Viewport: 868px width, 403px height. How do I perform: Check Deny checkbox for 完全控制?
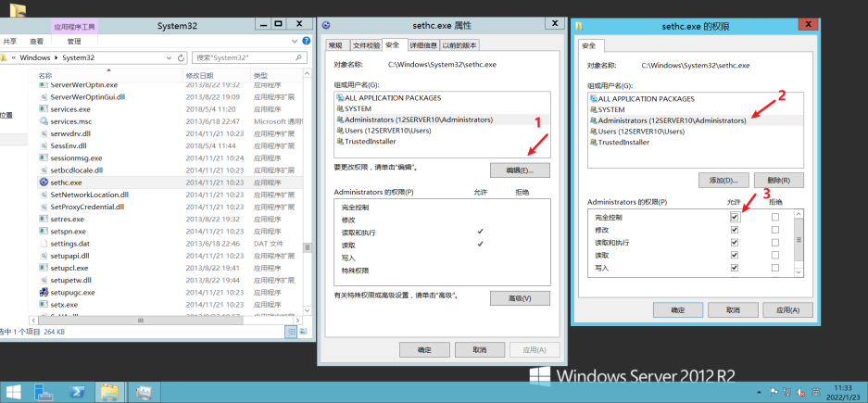pos(775,217)
